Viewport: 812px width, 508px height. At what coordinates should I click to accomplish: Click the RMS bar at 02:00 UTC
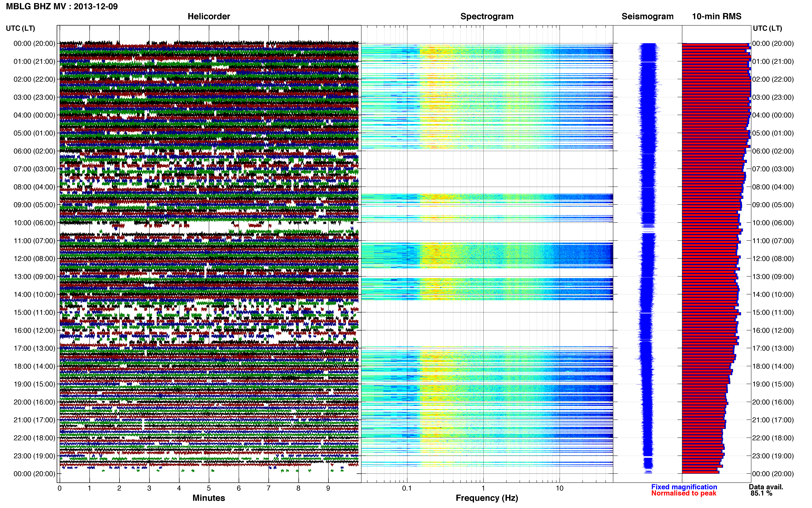point(716,79)
